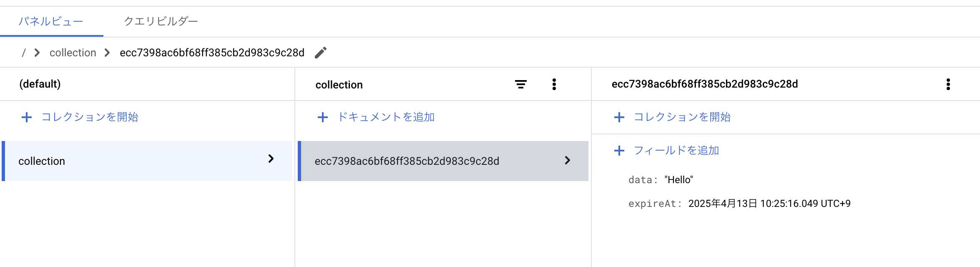
Task: Click the plus icon next to ドキュメントを追加
Action: (x=323, y=117)
